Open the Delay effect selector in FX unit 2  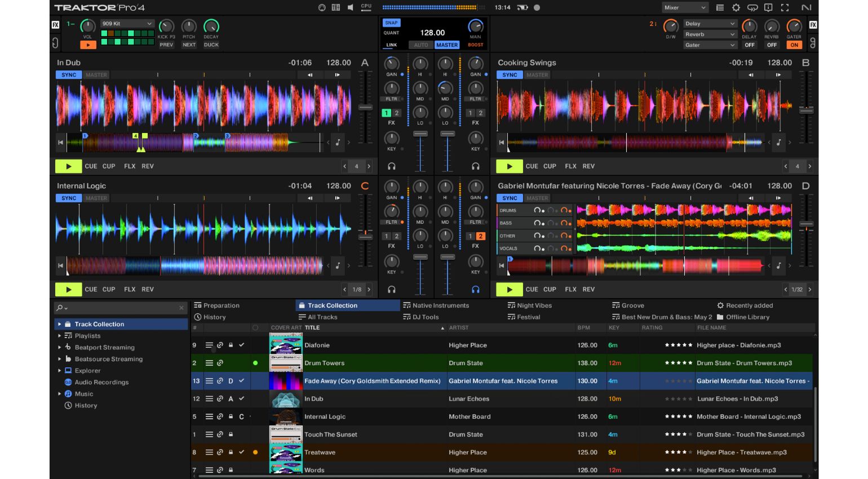point(710,24)
